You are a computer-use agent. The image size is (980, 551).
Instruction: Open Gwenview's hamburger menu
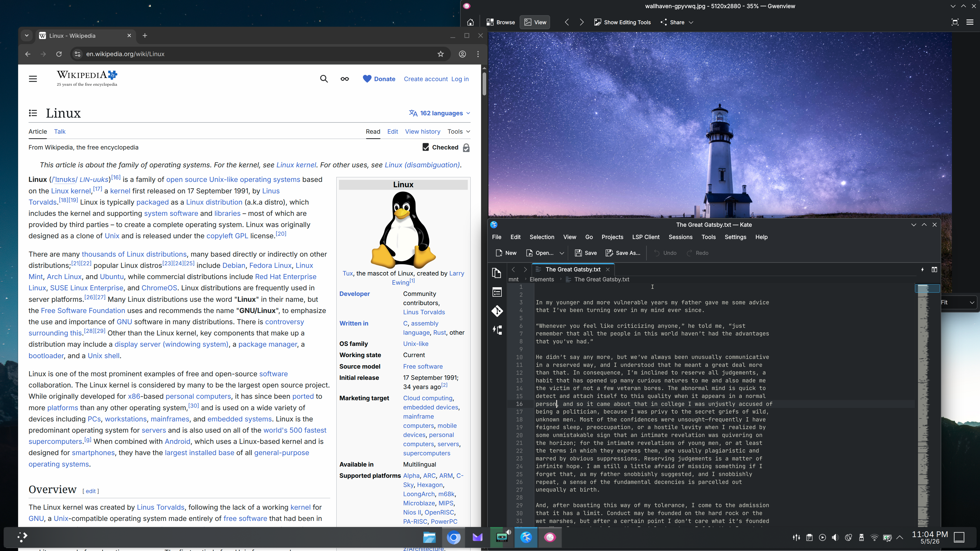[x=970, y=22]
